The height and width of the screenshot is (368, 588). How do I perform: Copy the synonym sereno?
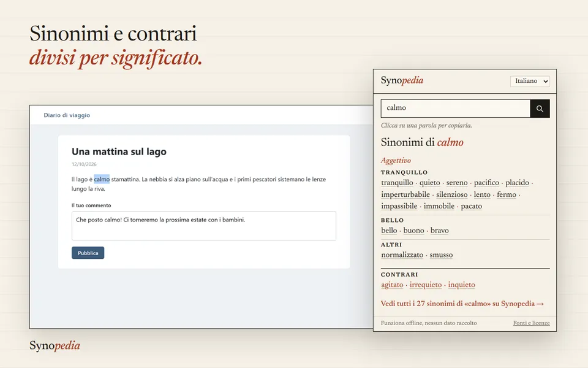[457, 183]
